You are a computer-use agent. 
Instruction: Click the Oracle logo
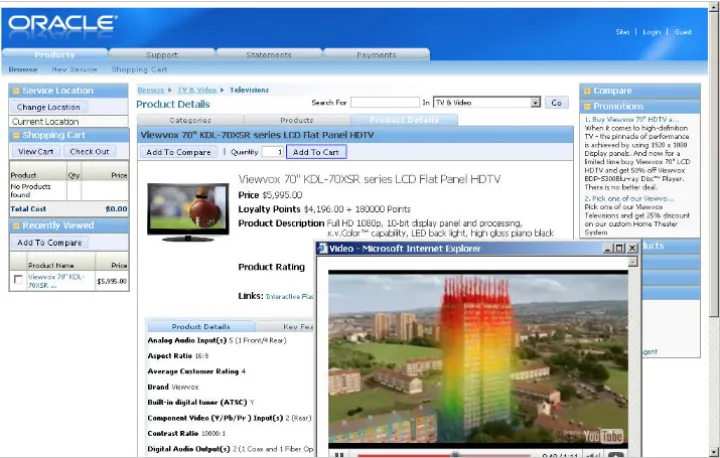click(62, 23)
